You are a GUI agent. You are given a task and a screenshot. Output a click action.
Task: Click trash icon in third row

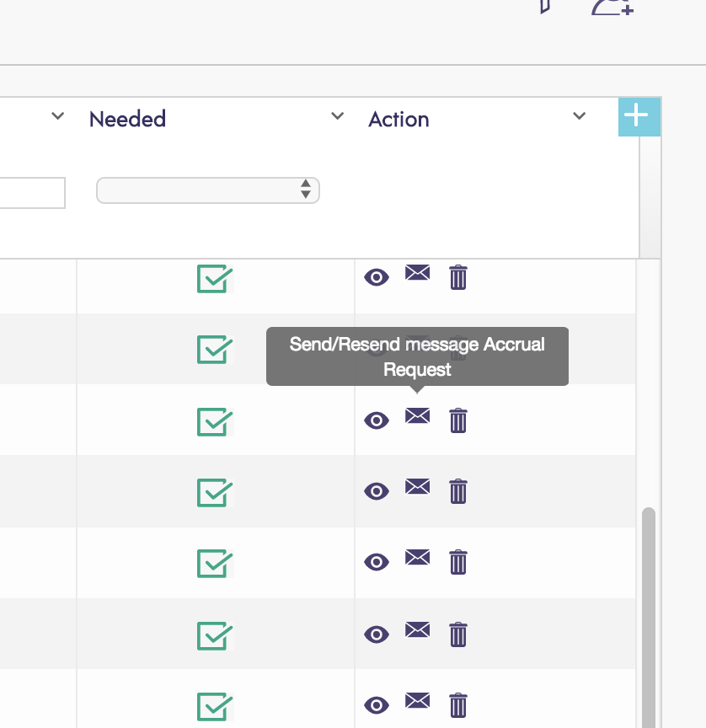(x=457, y=420)
